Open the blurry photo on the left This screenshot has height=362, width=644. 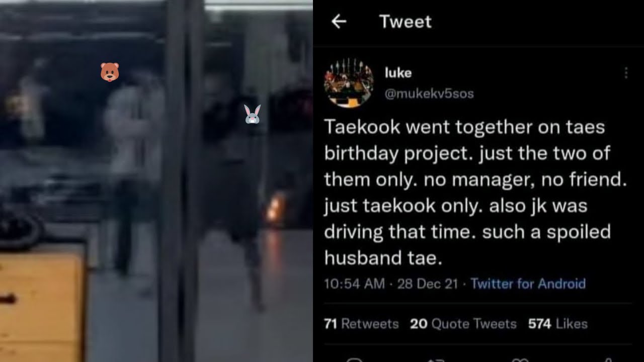(x=156, y=181)
